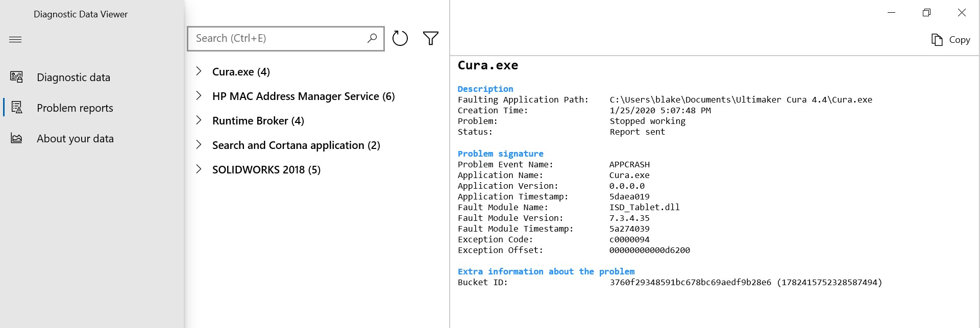Click 'Extra information about the problem' heading

(546, 271)
